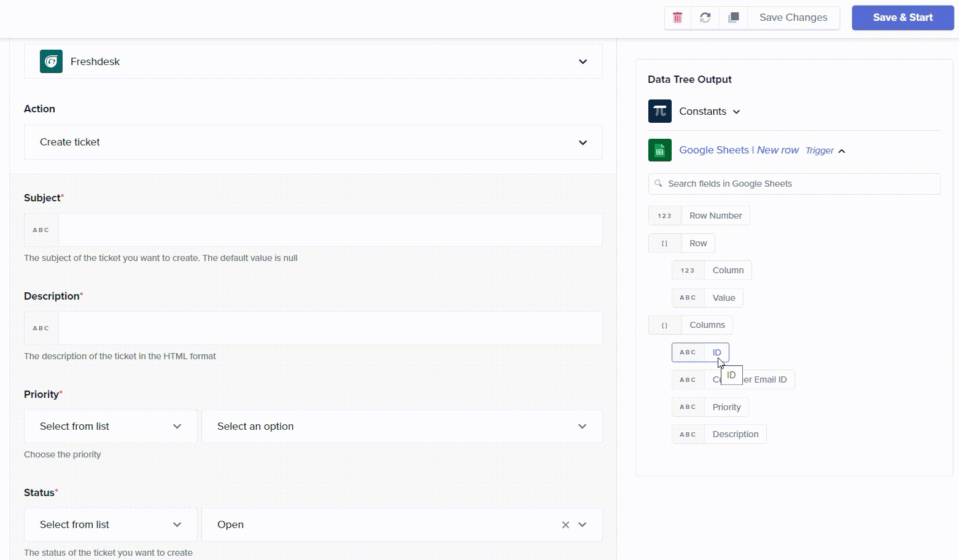Click the Data Tree Output heading

[x=689, y=79]
